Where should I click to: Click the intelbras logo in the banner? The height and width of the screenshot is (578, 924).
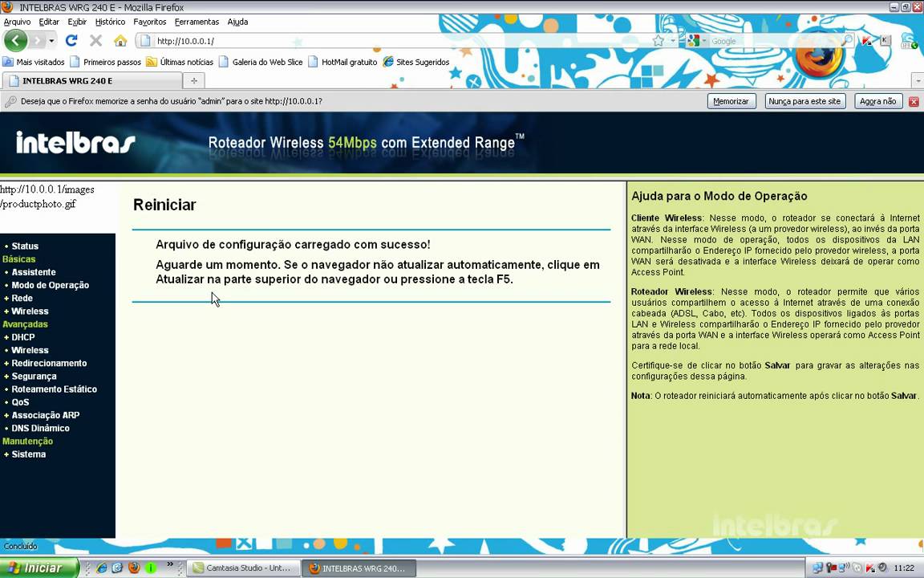tap(75, 142)
